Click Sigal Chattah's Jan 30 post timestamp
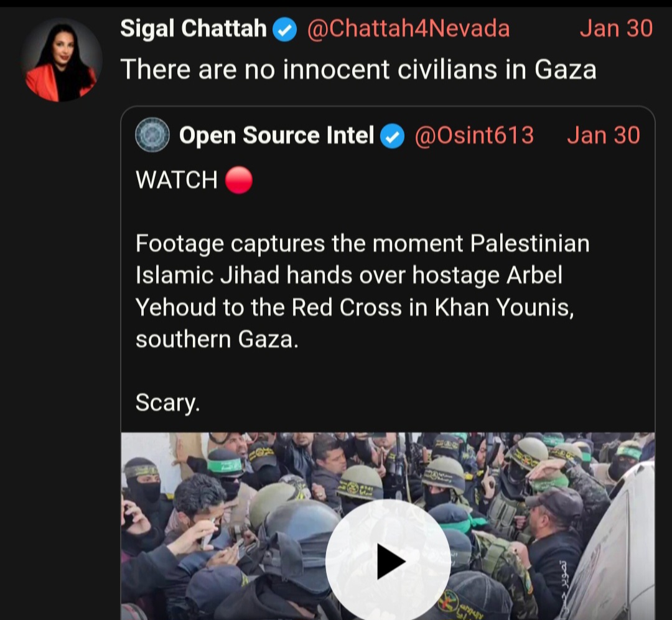Screen dimensions: 672x620 coord(616,29)
